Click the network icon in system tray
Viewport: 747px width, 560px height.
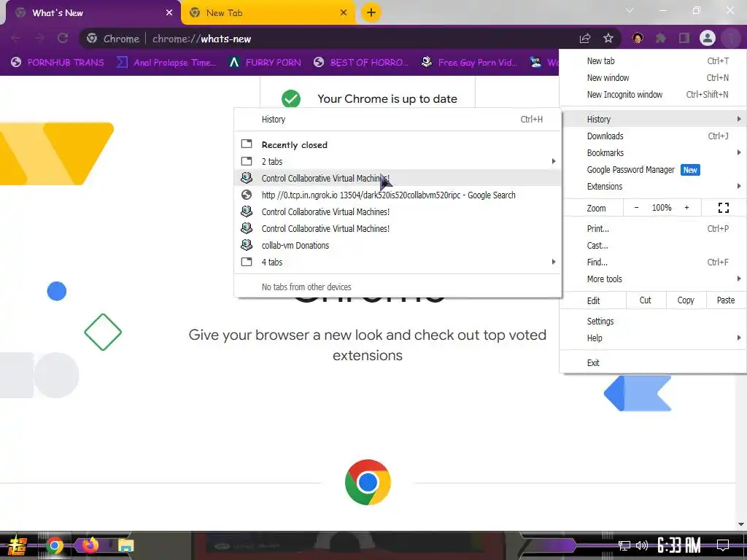coord(624,545)
